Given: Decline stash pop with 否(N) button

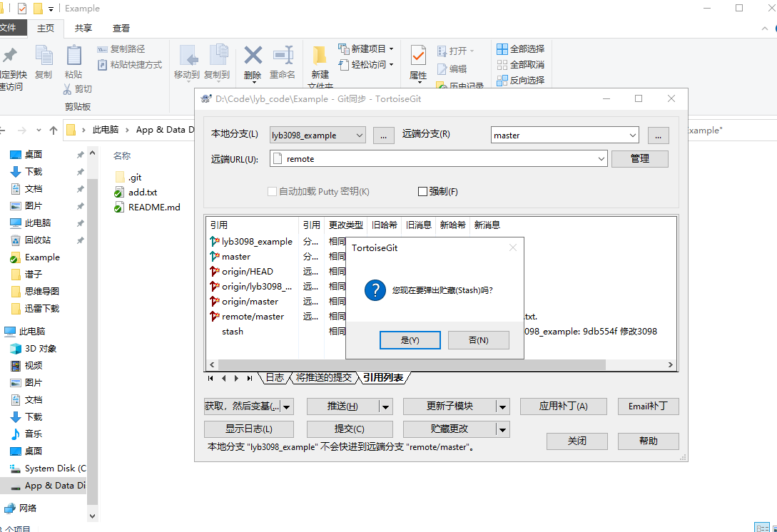Looking at the screenshot, I should tap(478, 340).
